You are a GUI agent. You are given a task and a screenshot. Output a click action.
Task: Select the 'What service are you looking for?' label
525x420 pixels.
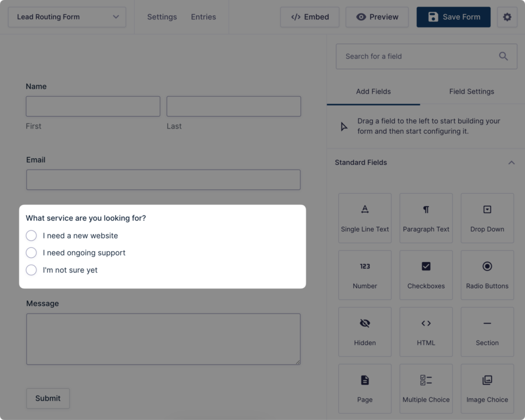coord(86,218)
